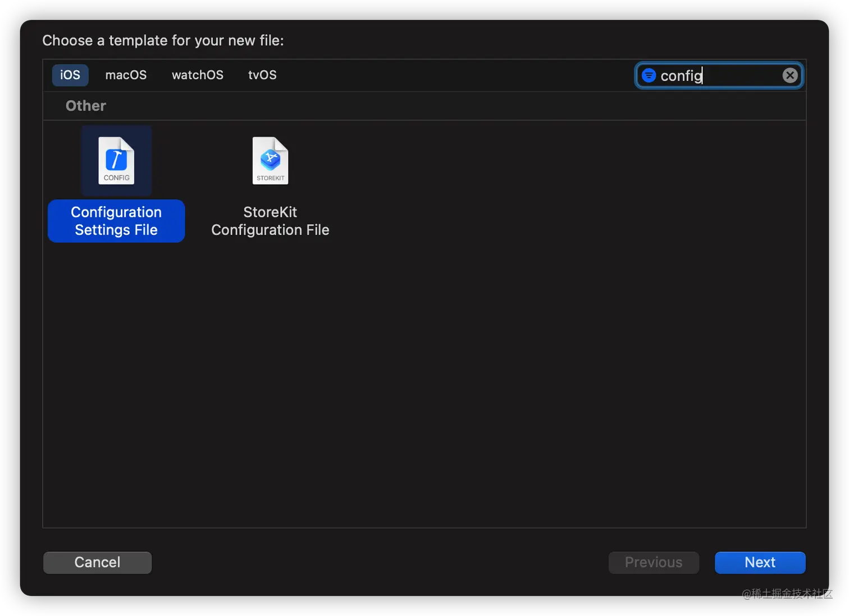Select the StoreKit Configuration File icon
The image size is (849, 616).
[x=270, y=161]
